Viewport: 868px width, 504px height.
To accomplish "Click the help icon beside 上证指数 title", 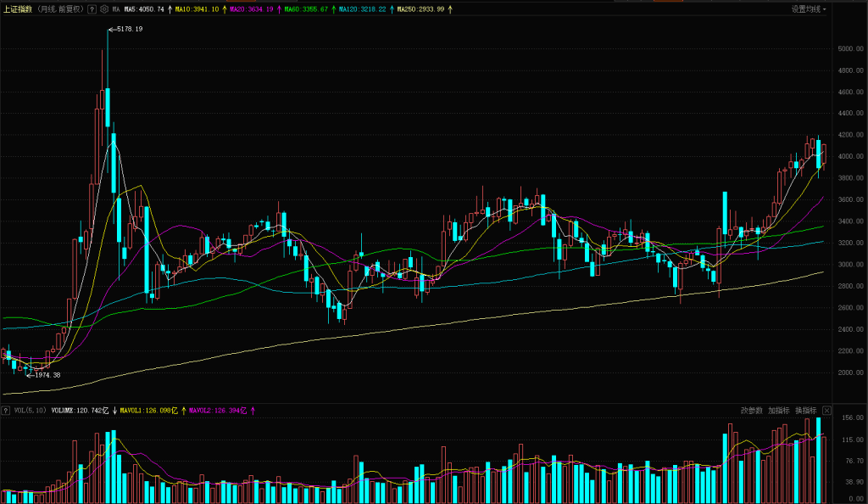I will (92, 9).
